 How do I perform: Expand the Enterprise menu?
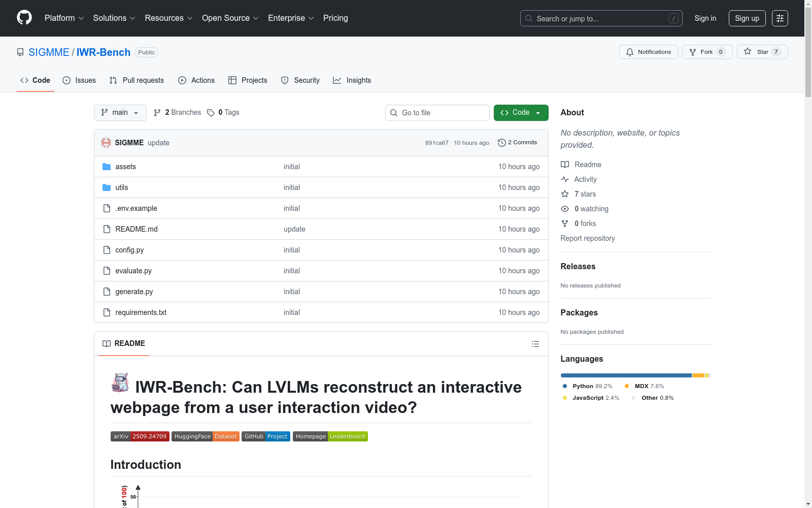click(x=291, y=18)
